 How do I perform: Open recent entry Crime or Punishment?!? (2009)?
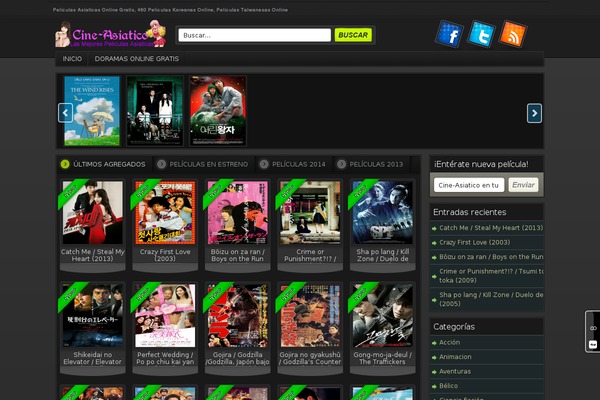coord(491,276)
